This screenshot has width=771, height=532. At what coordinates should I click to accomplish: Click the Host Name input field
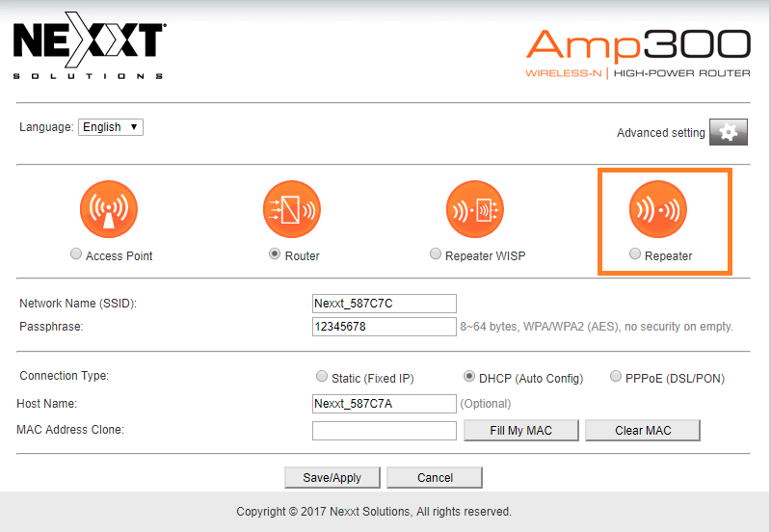pos(384,404)
